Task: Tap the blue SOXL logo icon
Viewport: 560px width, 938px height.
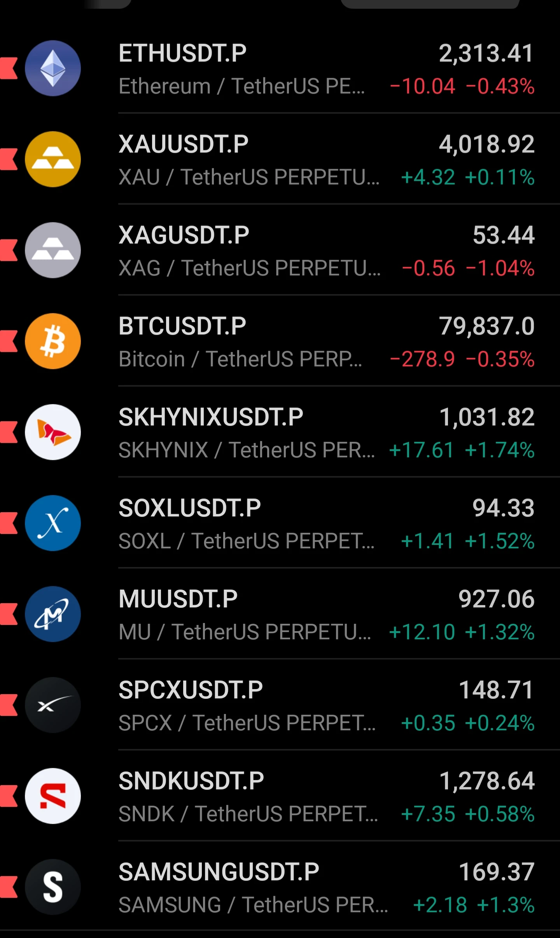Action: pos(53,523)
